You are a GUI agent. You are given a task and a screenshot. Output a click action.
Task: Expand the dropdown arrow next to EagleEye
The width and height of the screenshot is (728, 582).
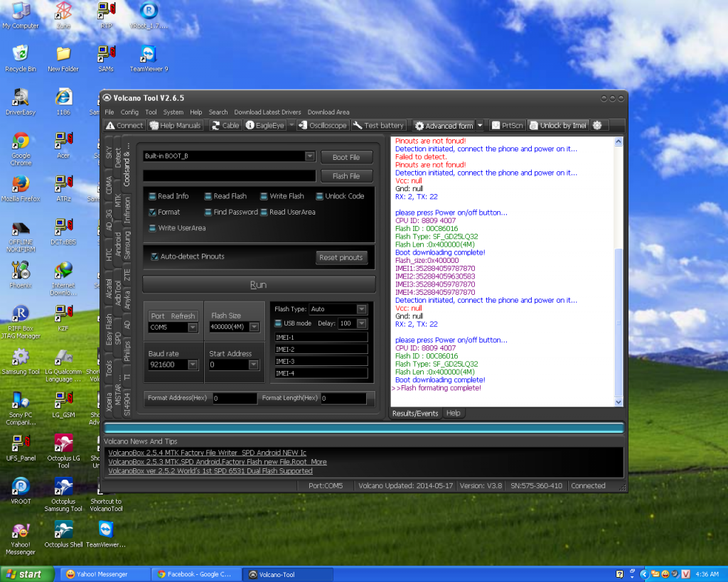pos(291,125)
